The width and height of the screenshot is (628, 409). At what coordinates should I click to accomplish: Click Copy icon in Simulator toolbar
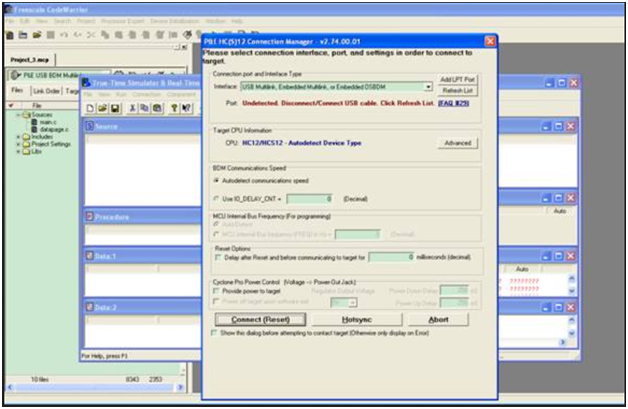coord(145,108)
